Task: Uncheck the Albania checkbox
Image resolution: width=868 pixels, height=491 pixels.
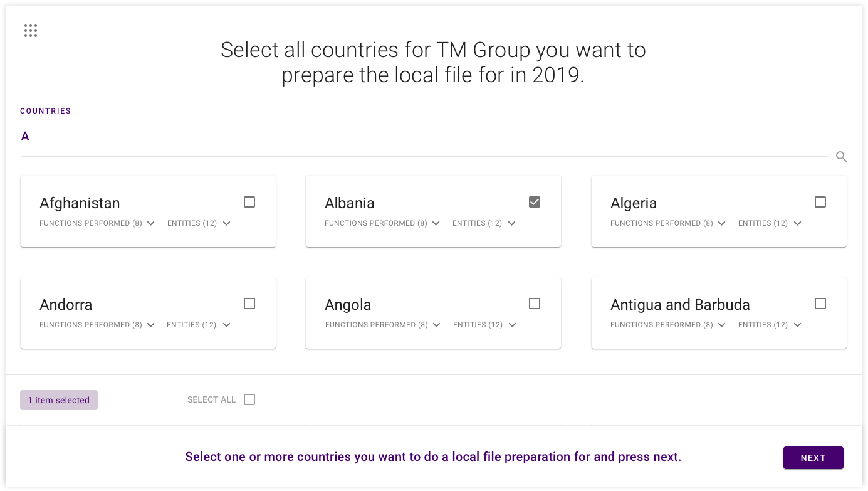Action: (535, 202)
